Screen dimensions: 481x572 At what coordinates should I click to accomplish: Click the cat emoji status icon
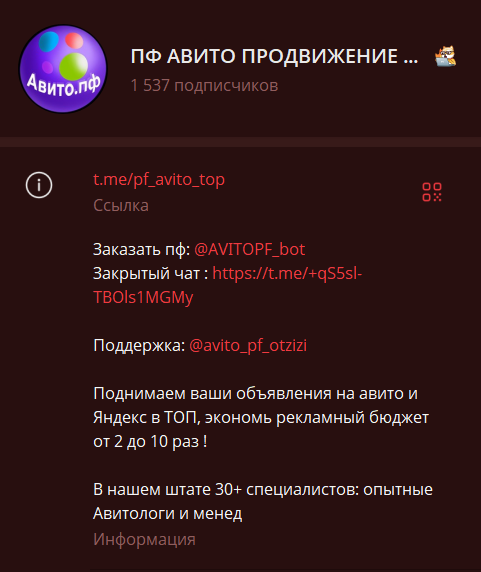445,56
